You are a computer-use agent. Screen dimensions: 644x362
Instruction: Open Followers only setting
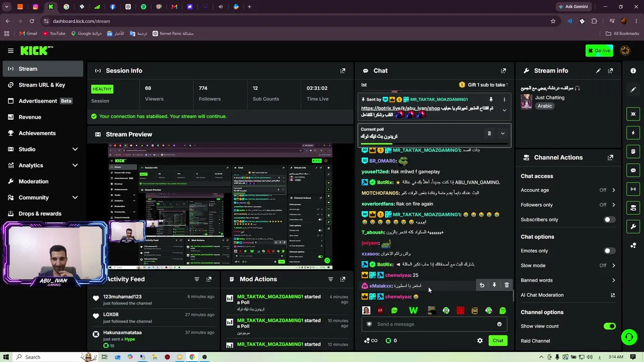point(568,205)
